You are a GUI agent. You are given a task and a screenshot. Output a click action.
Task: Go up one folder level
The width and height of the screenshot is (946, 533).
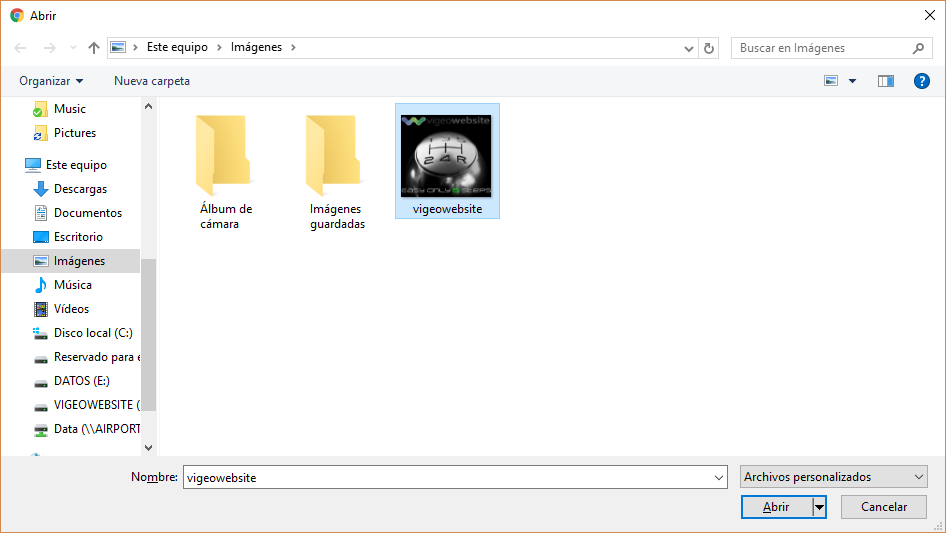(94, 48)
